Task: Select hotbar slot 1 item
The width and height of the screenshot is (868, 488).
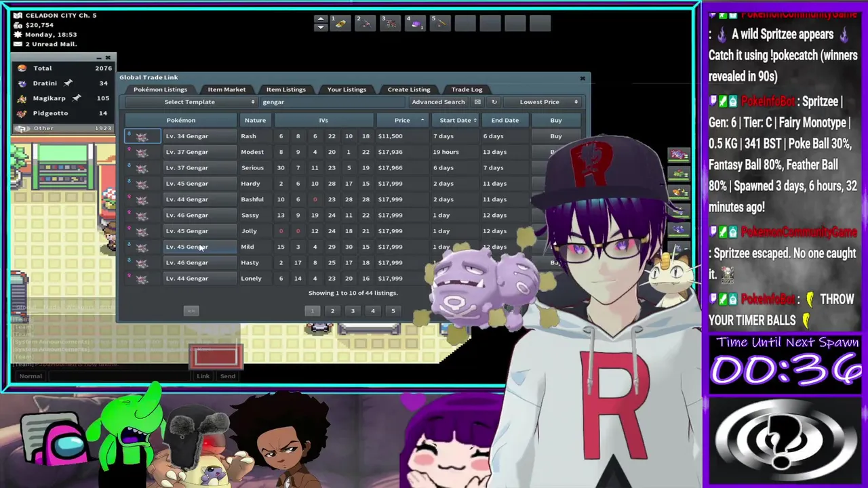Action: pyautogui.click(x=340, y=23)
